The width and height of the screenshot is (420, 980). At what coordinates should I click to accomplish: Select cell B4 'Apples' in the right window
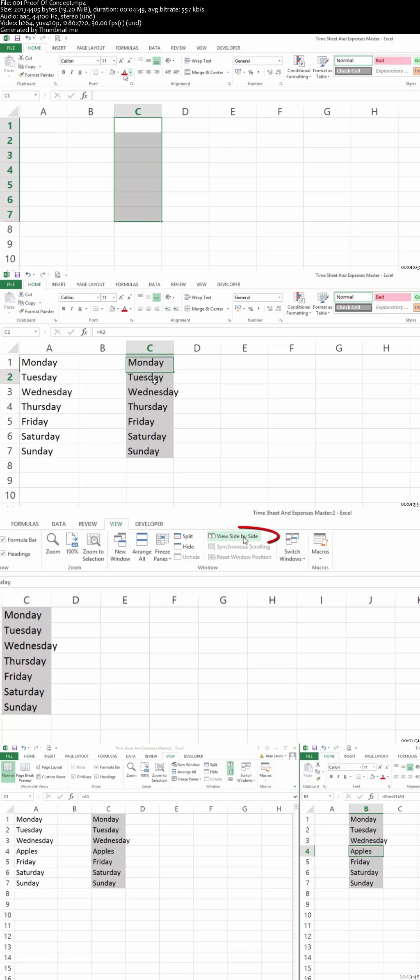click(366, 851)
